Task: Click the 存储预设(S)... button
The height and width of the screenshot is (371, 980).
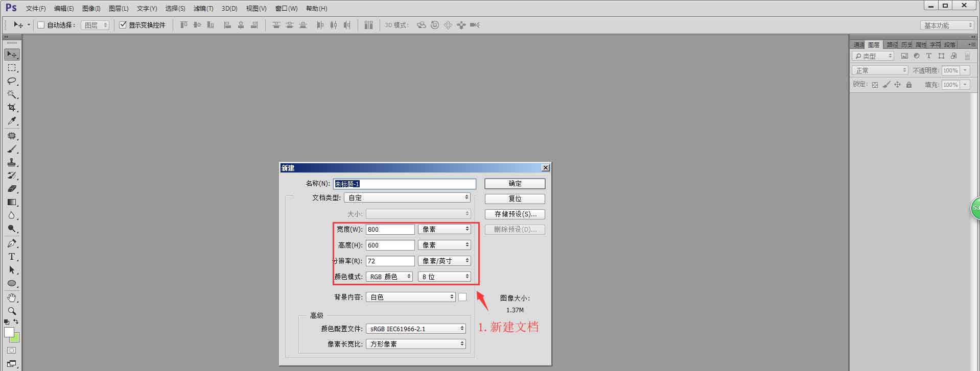Action: [515, 214]
